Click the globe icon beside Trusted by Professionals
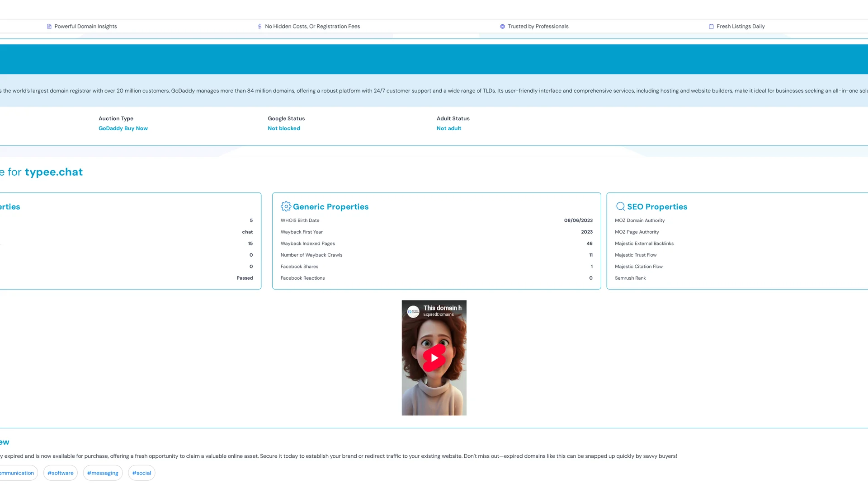The image size is (868, 488). tap(502, 27)
